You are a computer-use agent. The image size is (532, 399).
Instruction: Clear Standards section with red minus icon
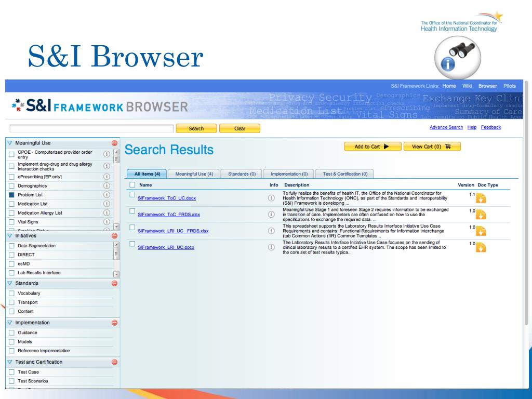click(x=114, y=283)
